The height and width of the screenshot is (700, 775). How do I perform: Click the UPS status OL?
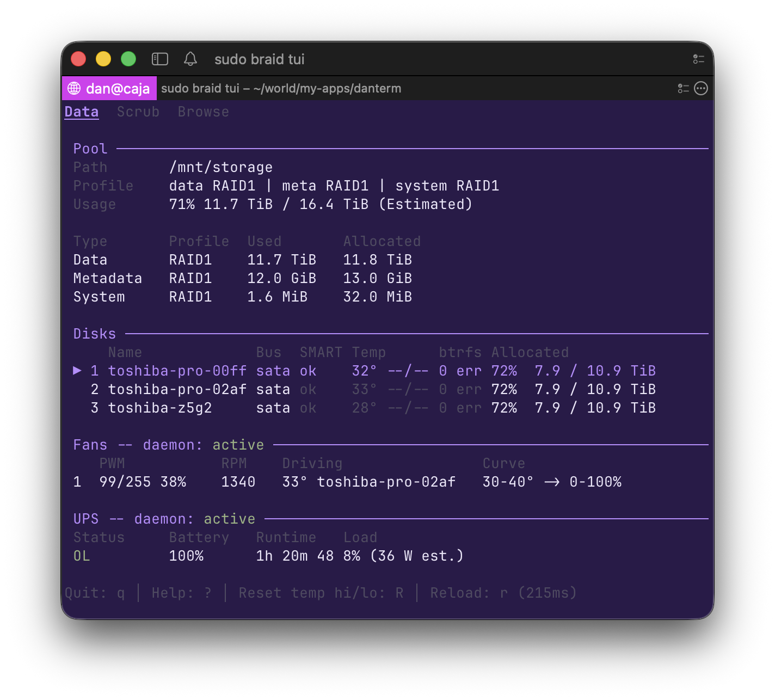82,556
